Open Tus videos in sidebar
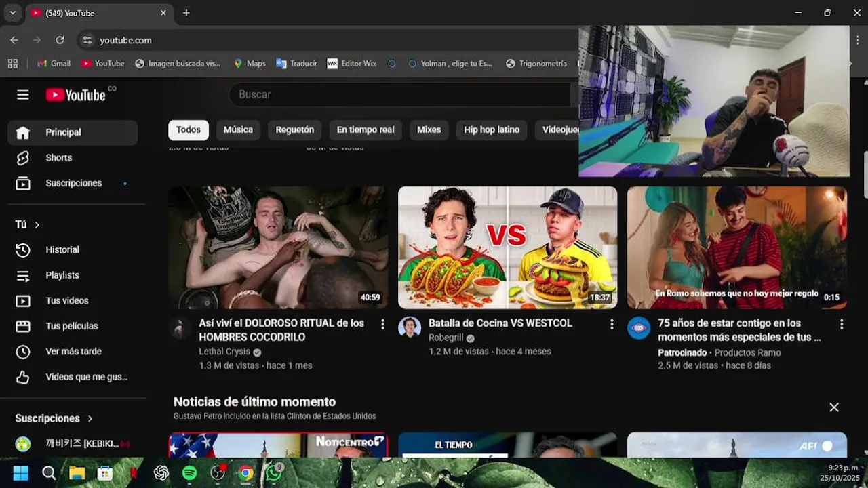This screenshot has width=868, height=488. click(x=73, y=300)
